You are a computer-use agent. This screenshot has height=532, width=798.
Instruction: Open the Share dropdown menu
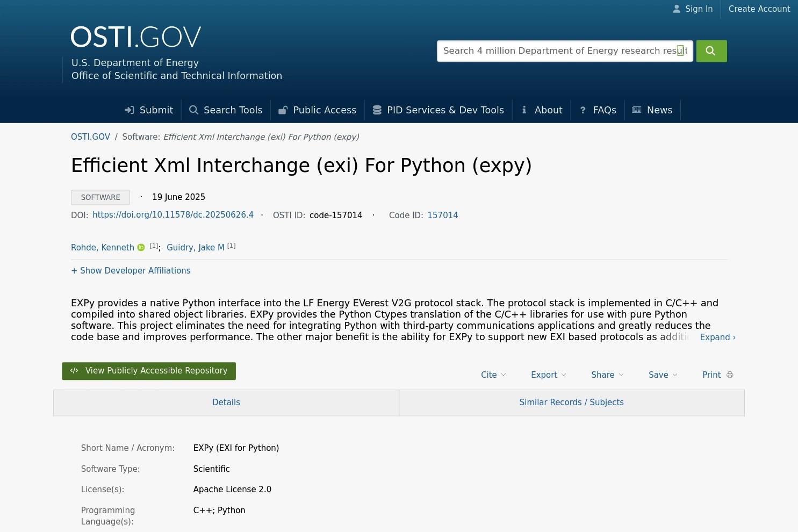coord(607,375)
